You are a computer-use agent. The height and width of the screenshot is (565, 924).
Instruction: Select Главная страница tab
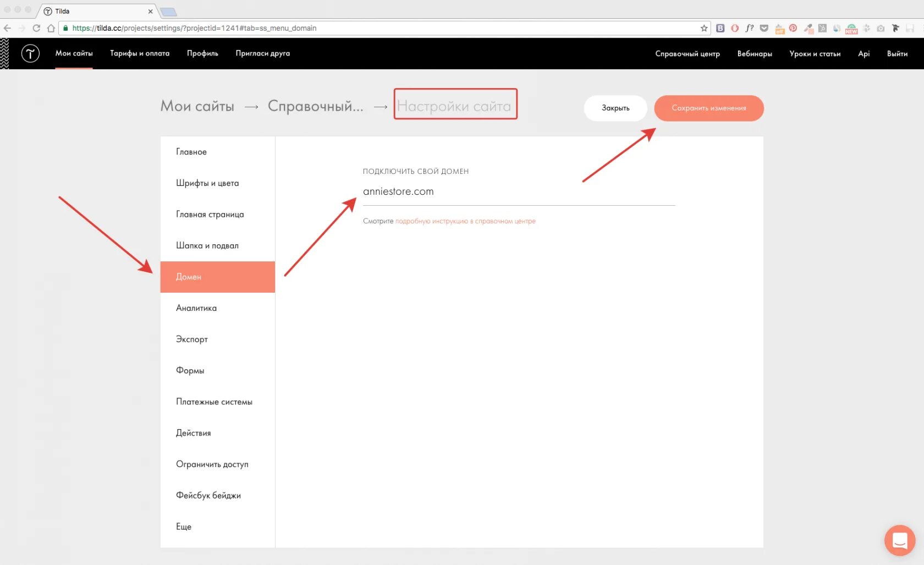point(218,215)
